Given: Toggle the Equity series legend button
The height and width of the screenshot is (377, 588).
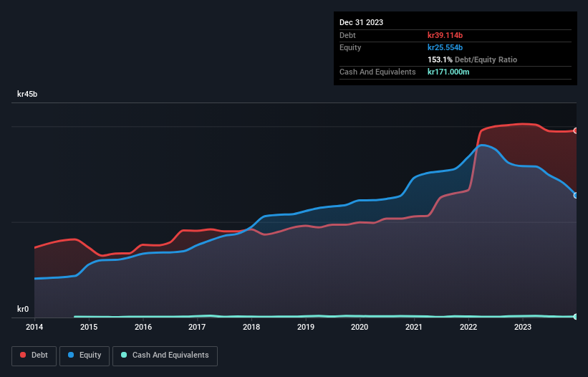Looking at the screenshot, I should pos(85,355).
